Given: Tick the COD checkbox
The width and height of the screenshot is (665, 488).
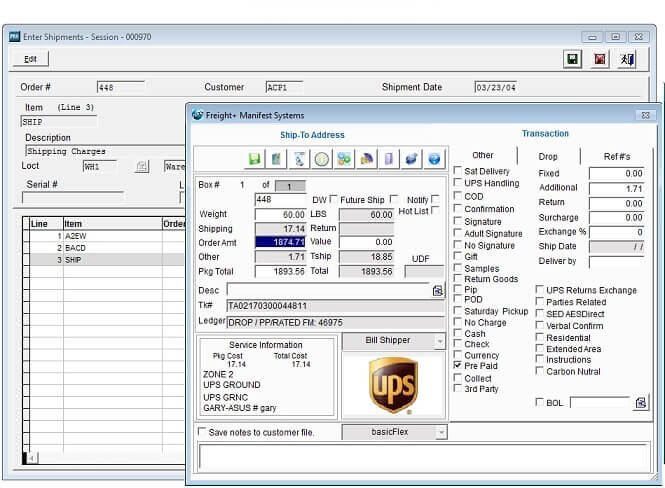Looking at the screenshot, I should pos(458,196).
